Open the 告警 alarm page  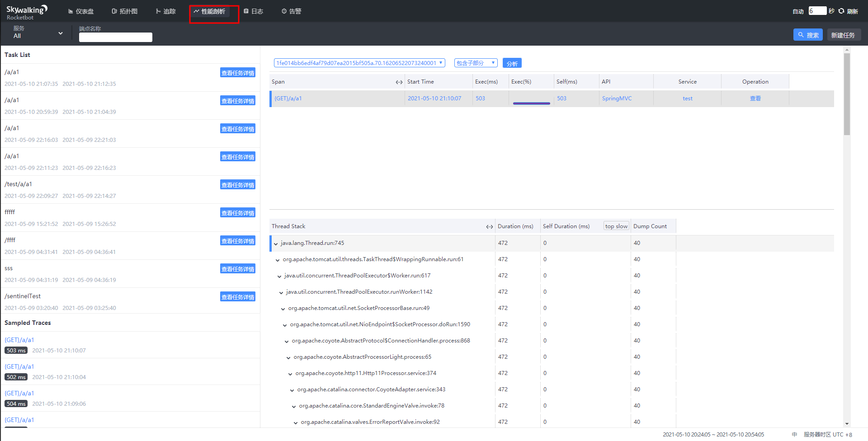[291, 11]
